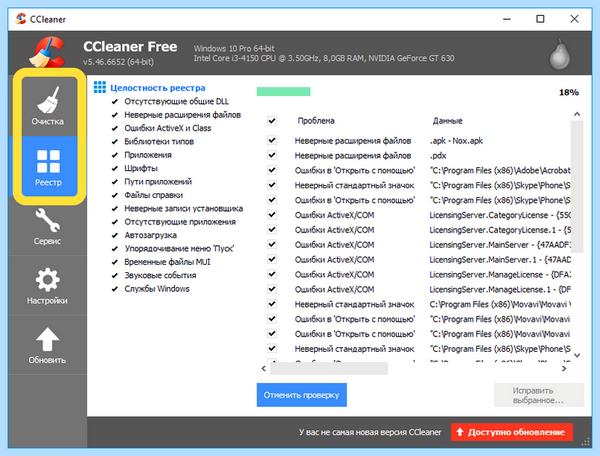Screen dimensions: 600x456
Task: Toggle Службы Windows option
Action: pyautogui.click(x=114, y=289)
